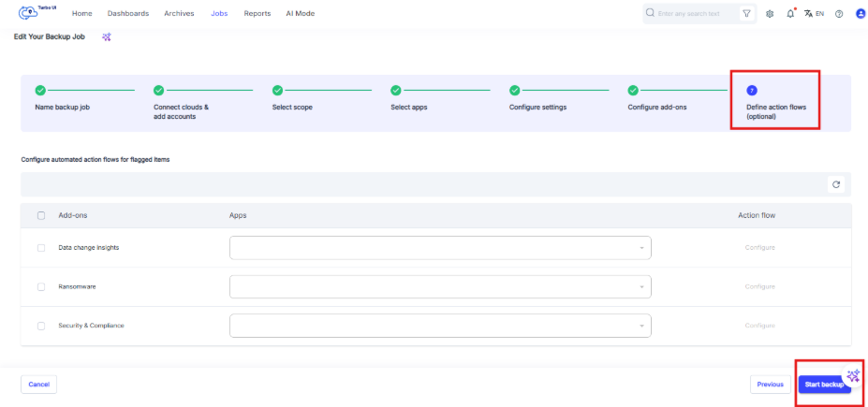Go to the Reports menu item
868x407 pixels.
(x=257, y=14)
